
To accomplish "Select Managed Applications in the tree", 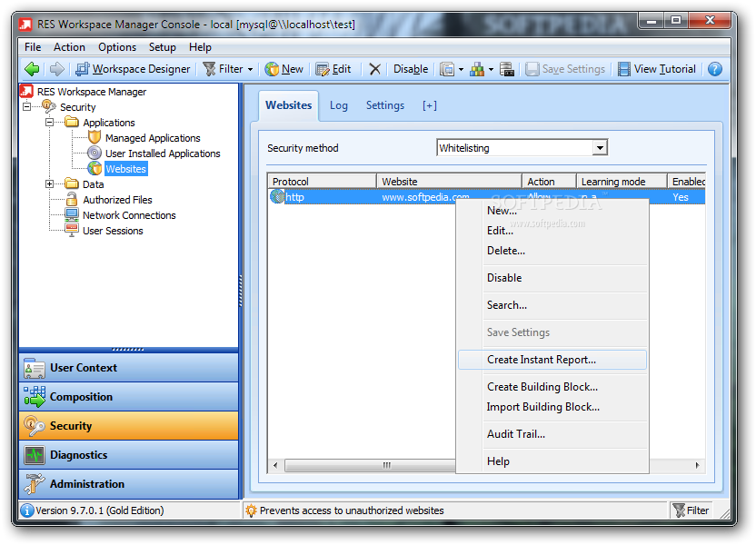I will click(153, 138).
